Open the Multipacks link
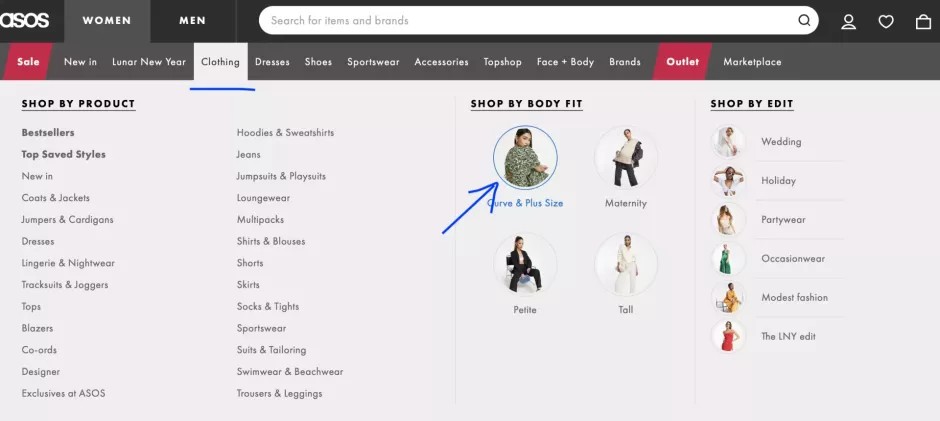 (260, 219)
